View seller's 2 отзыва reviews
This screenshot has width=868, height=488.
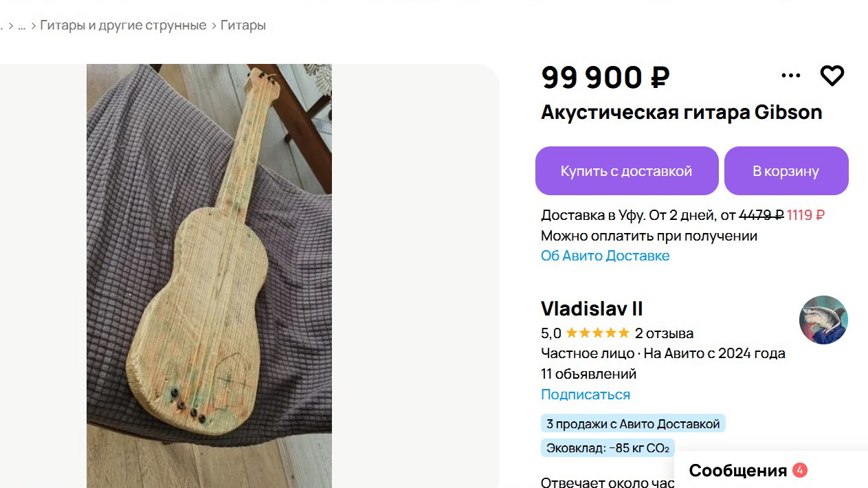(x=664, y=334)
